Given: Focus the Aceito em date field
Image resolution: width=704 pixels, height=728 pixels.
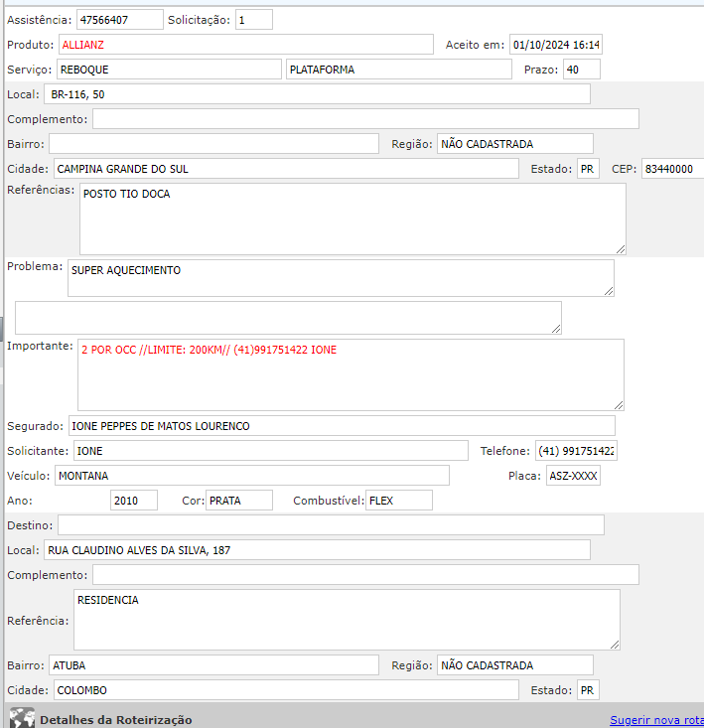Looking at the screenshot, I should click(556, 45).
